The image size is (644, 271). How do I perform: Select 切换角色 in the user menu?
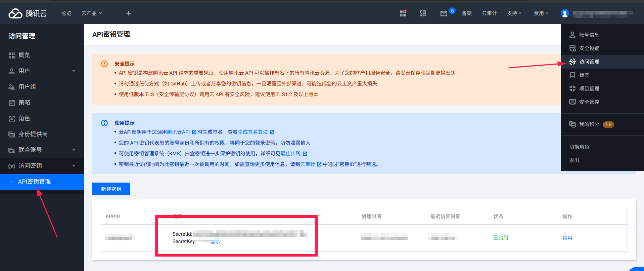579,147
